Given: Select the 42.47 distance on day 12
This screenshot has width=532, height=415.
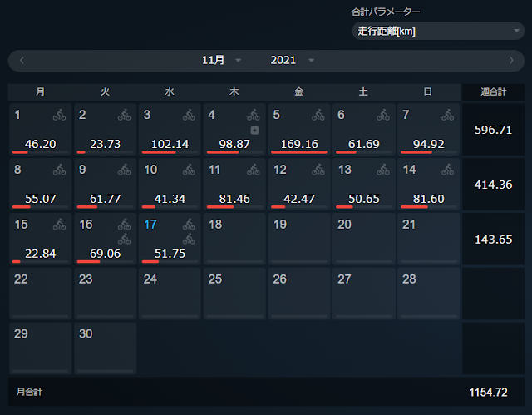Looking at the screenshot, I should click(x=299, y=199).
